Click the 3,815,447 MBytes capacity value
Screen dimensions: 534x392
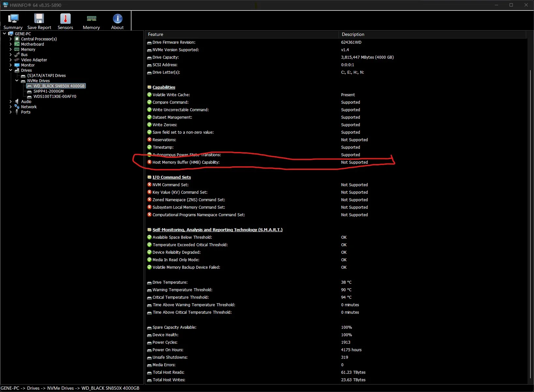pyautogui.click(x=367, y=57)
